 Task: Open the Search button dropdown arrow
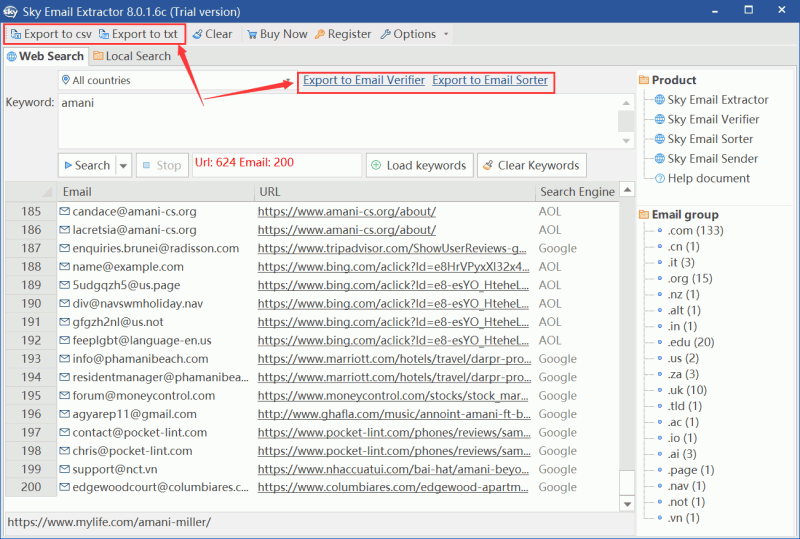[x=123, y=165]
